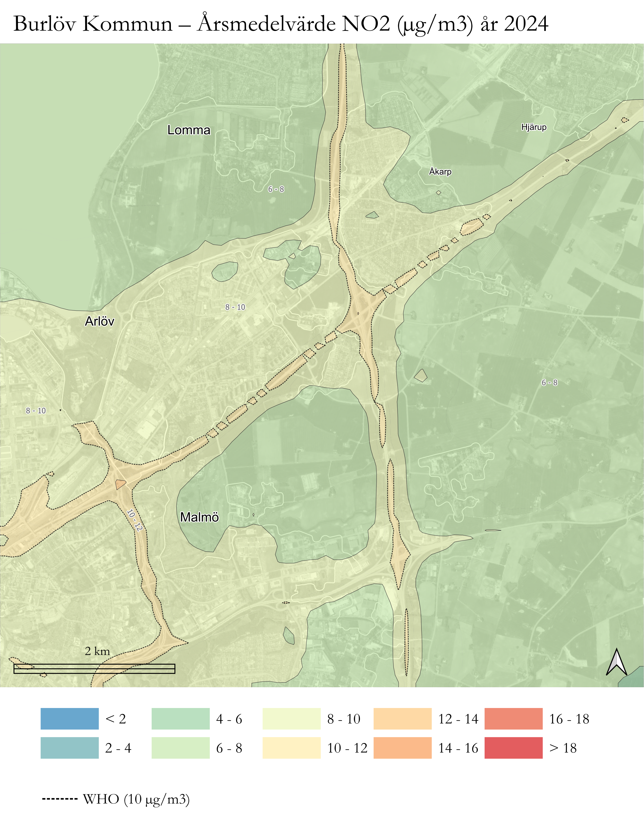Click the Åkarp place label

coord(440,172)
